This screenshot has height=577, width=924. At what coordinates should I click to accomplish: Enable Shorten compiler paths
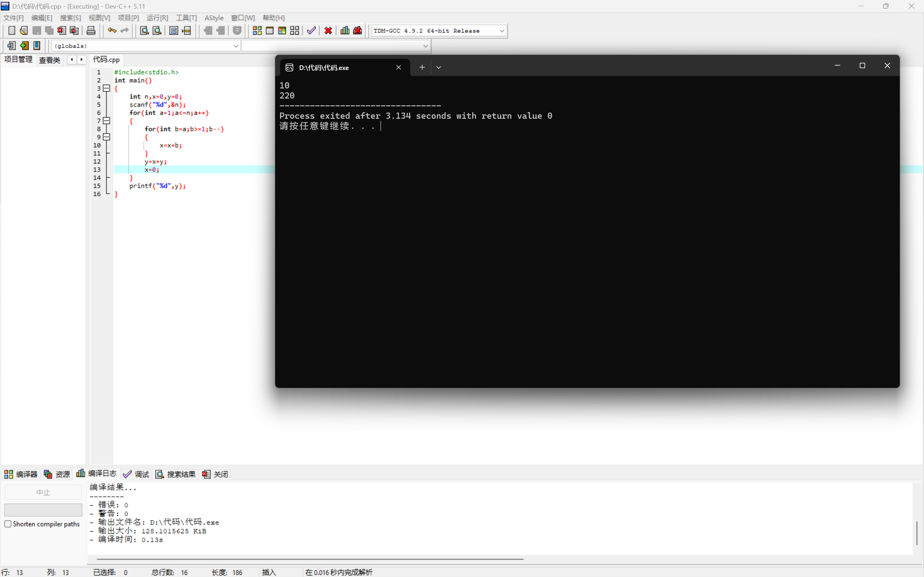pos(8,524)
